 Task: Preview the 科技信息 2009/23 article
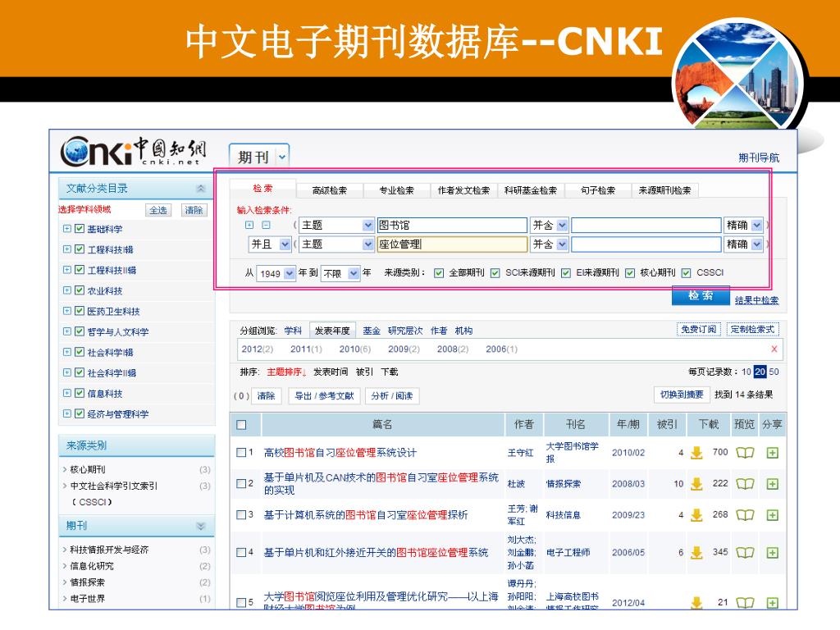pyautogui.click(x=745, y=515)
